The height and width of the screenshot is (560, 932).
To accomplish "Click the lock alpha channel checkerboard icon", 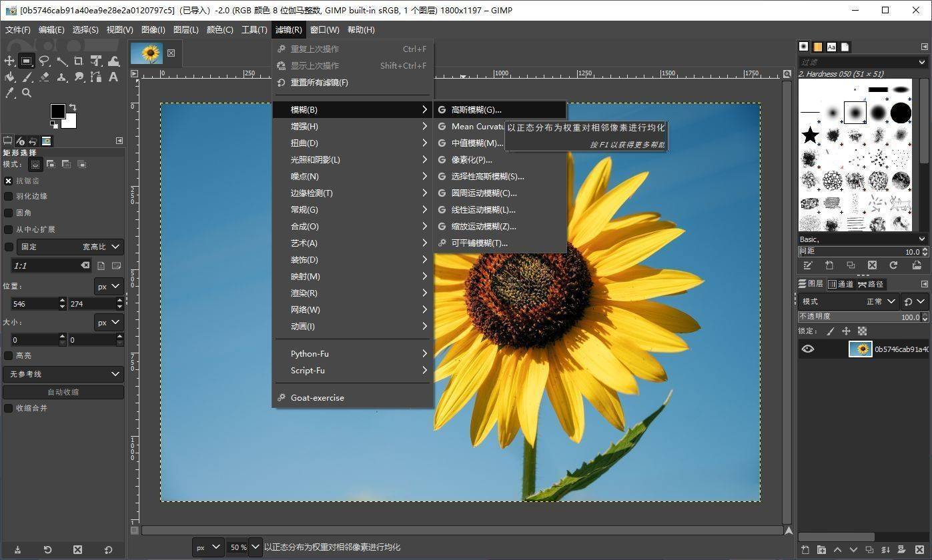I will click(x=862, y=331).
